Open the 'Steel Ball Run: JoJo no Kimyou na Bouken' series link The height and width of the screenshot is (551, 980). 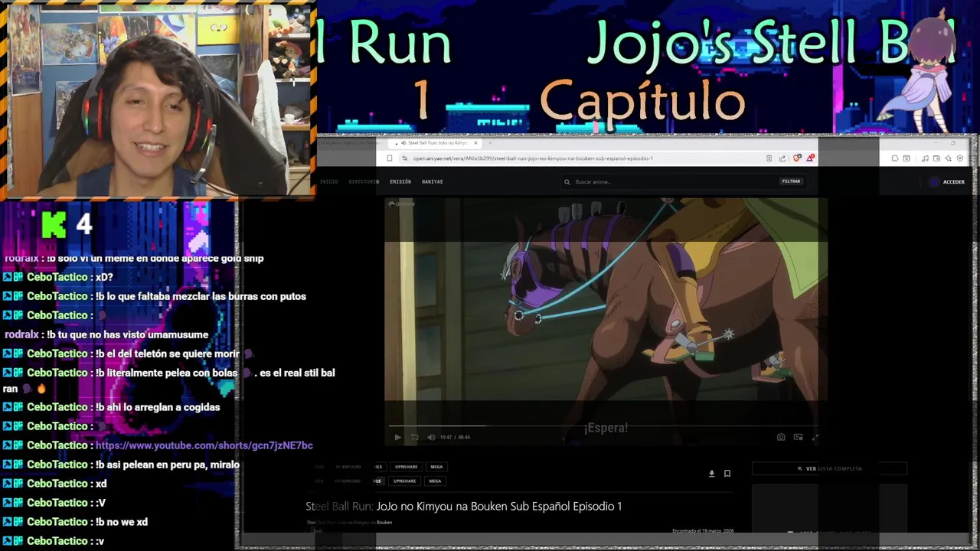click(x=350, y=523)
